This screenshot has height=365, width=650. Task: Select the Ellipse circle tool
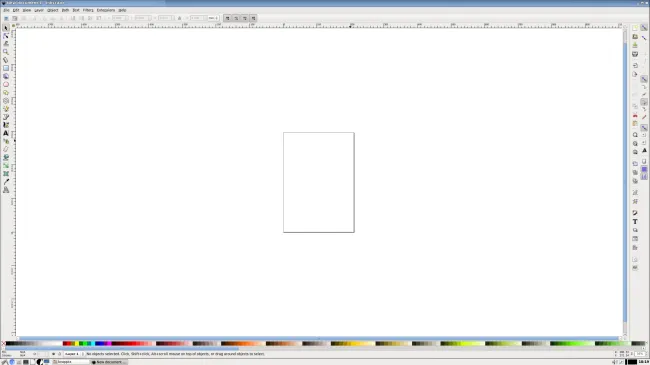[6, 84]
